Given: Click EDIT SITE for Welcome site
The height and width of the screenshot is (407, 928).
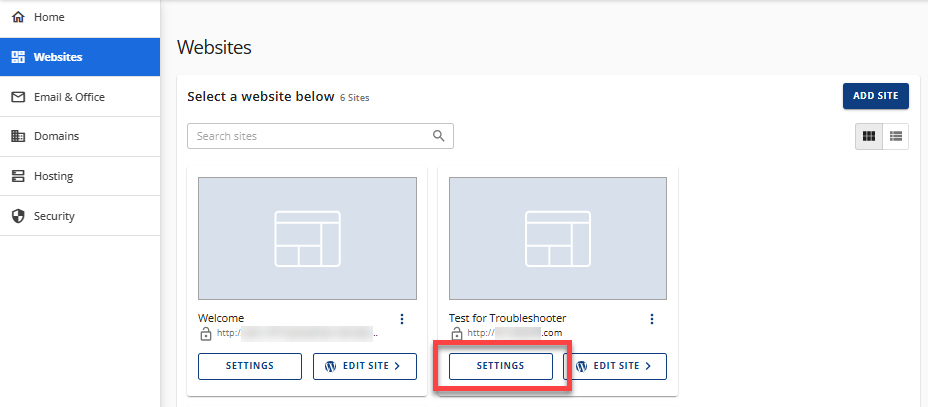Looking at the screenshot, I should click(x=365, y=366).
